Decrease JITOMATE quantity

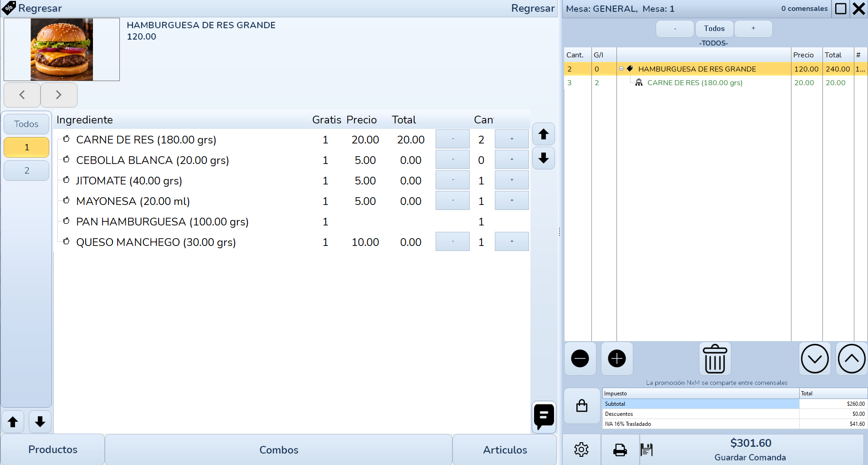[x=452, y=180]
